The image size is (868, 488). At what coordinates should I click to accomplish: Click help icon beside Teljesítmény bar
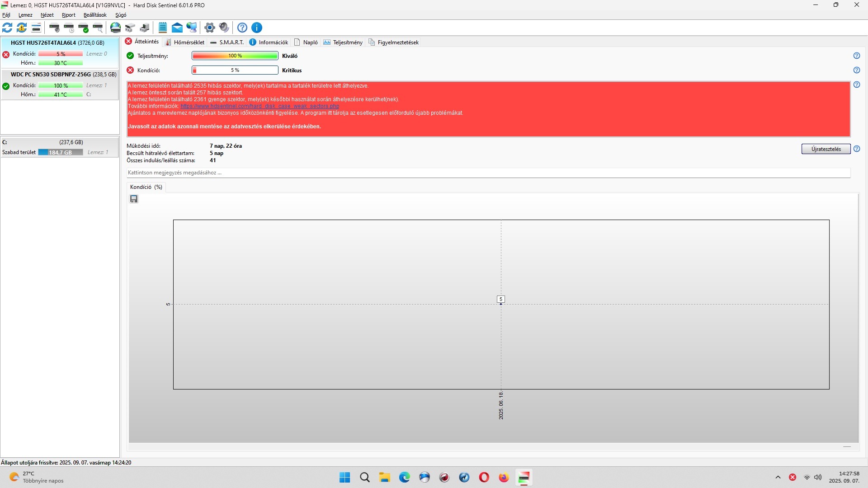coord(856,56)
